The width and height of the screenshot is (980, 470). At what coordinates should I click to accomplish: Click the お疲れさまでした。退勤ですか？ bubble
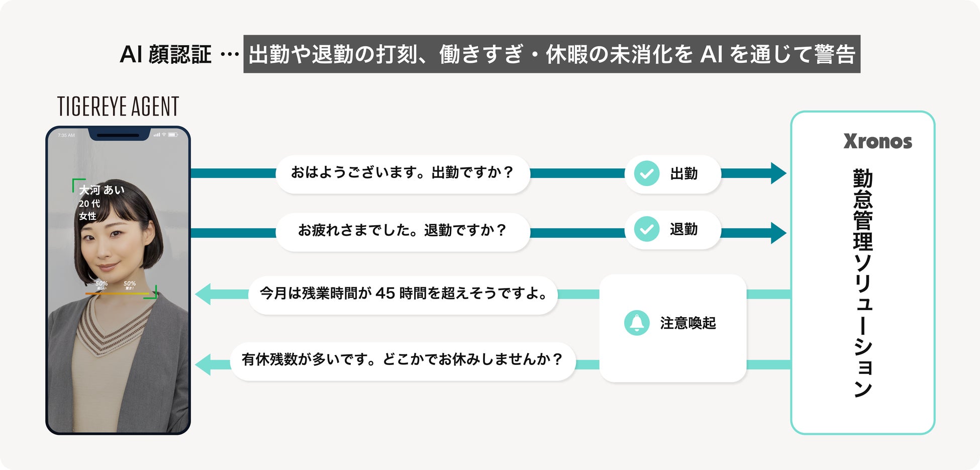click(403, 231)
